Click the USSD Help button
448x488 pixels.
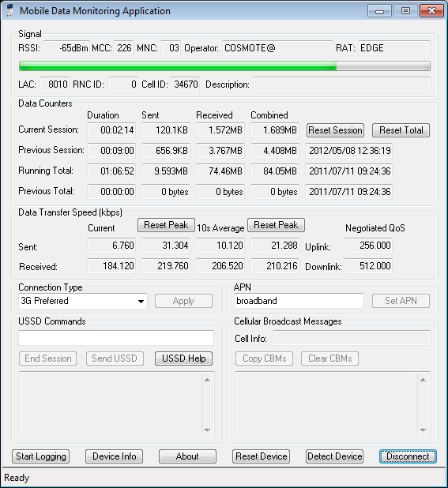tap(183, 358)
